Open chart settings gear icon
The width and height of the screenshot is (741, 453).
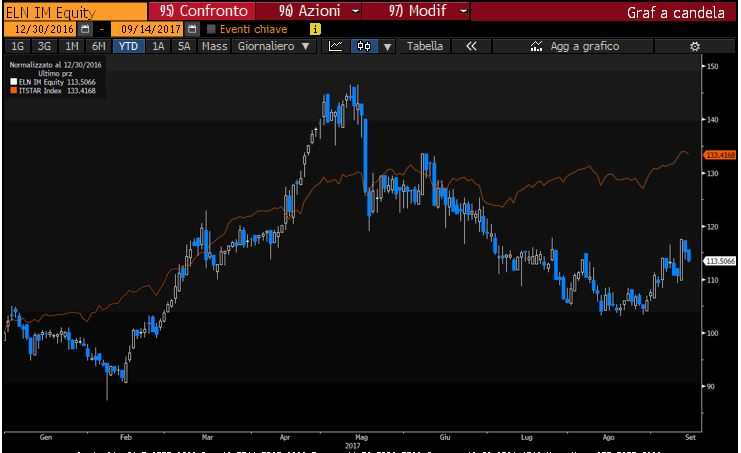[694, 46]
